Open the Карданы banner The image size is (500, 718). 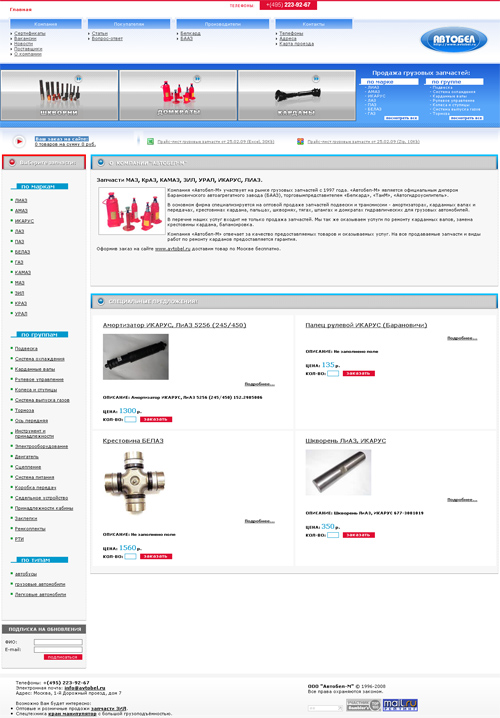click(x=297, y=95)
